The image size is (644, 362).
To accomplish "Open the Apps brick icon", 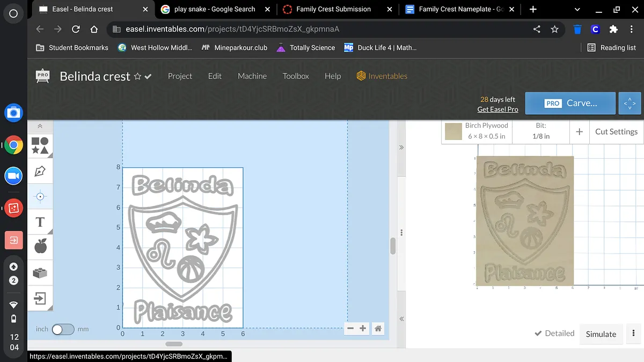I will tap(40, 272).
